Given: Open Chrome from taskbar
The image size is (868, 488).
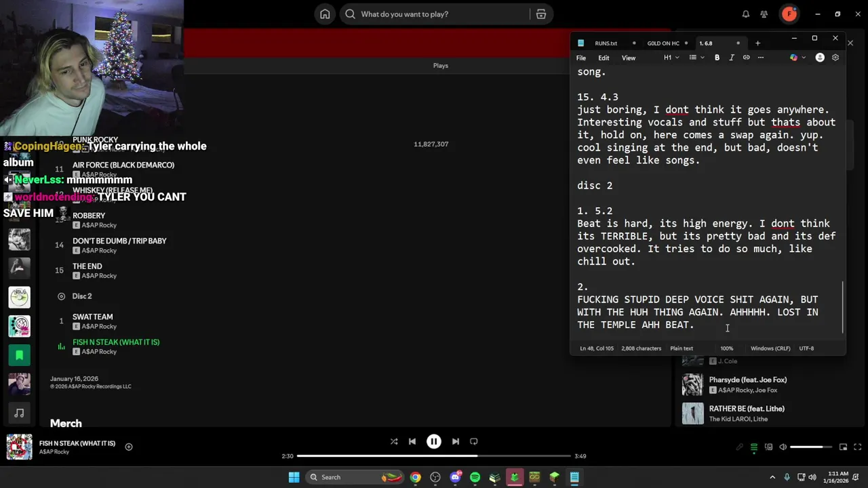Looking at the screenshot, I should pos(415,477).
